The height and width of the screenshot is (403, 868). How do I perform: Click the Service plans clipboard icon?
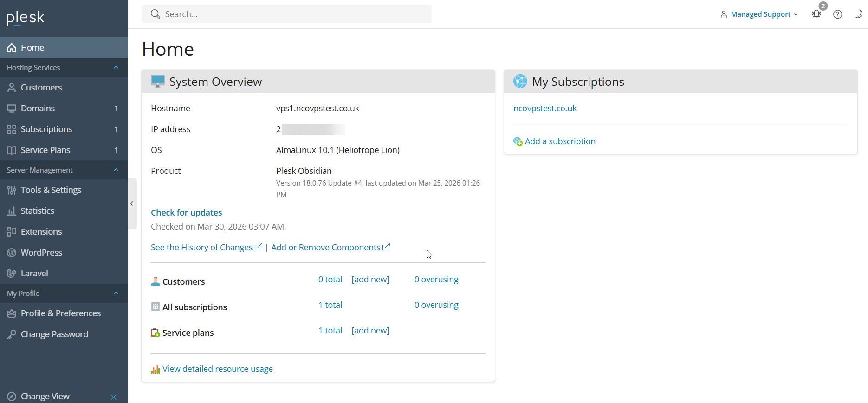pos(155,333)
